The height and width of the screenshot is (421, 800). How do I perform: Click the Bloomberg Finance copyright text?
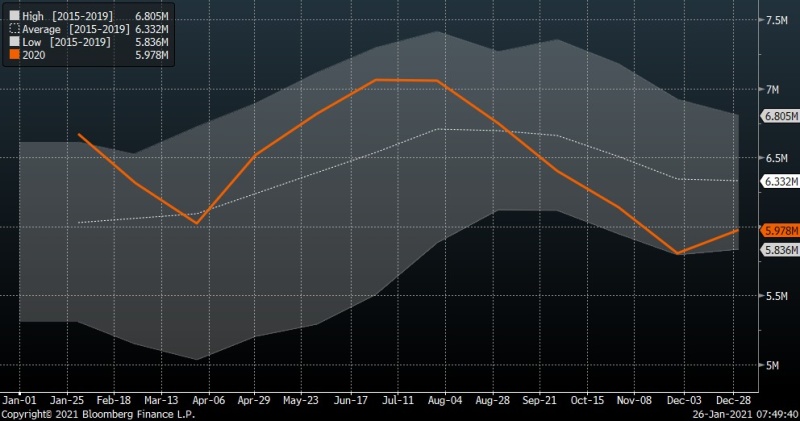click(x=98, y=414)
